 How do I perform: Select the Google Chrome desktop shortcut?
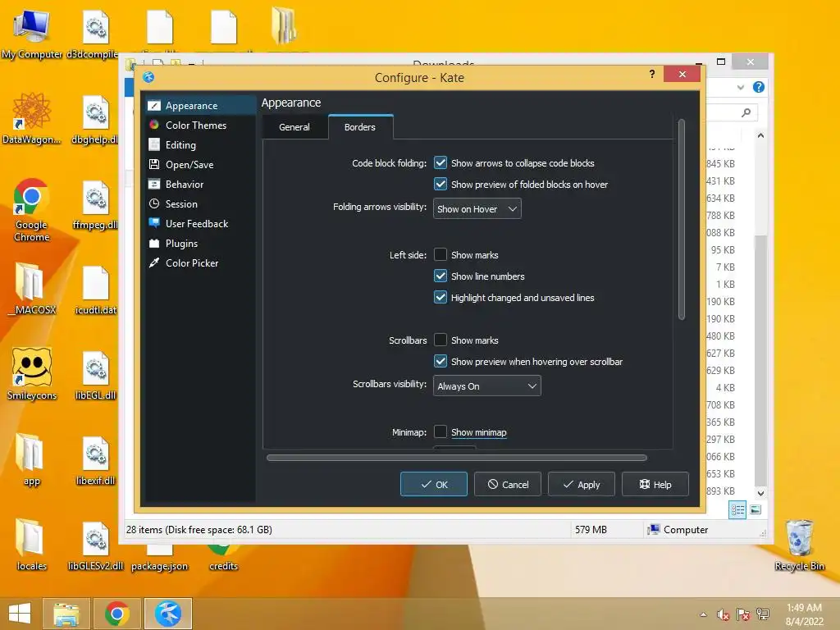click(32, 210)
